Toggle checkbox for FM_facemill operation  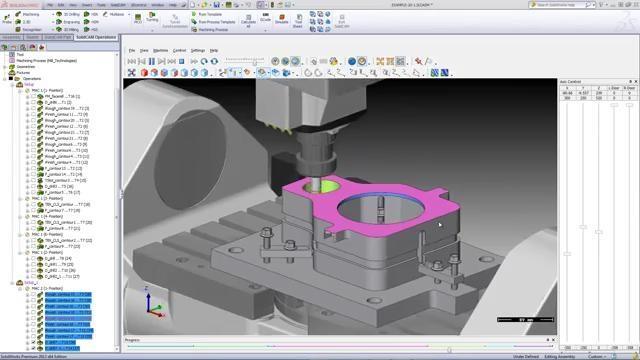click(x=33, y=96)
